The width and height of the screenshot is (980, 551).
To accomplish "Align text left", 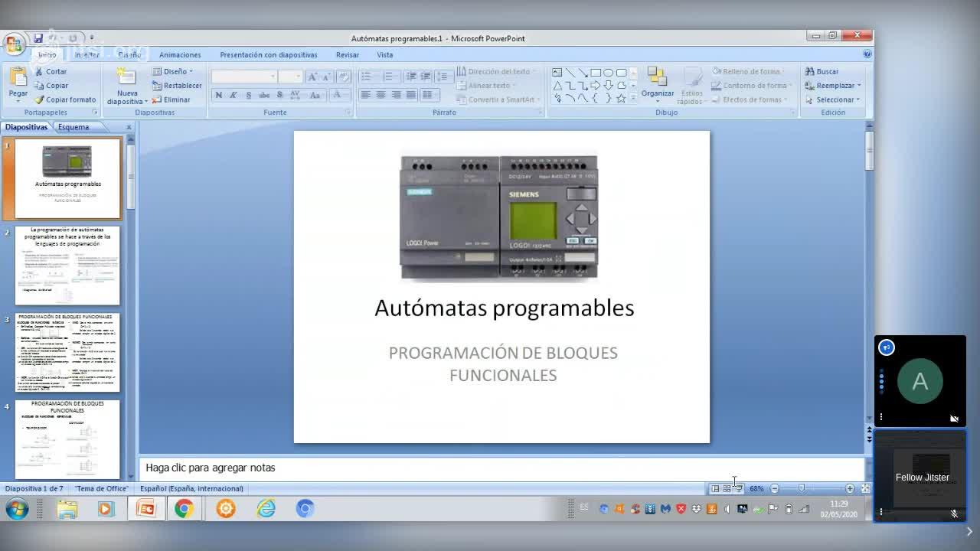I will (365, 95).
